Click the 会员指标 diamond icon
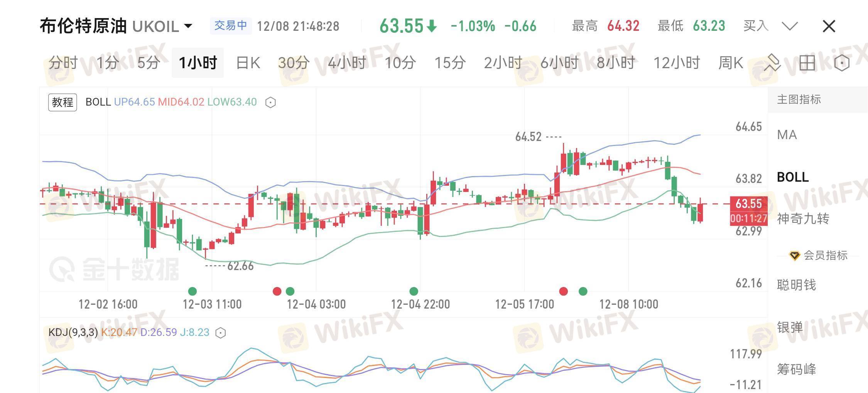Image resolution: width=868 pixels, height=393 pixels. (x=794, y=255)
